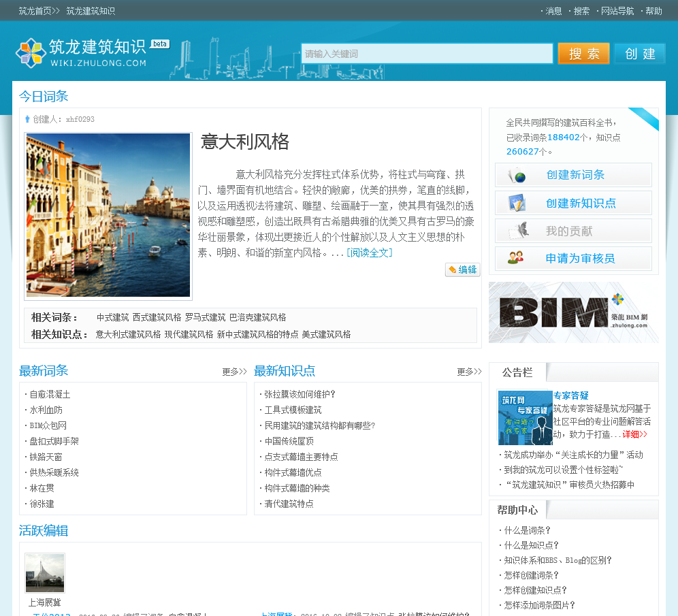This screenshot has height=616, width=678.
Task: Click the creator person icon near xhf0293
Action: [27, 119]
